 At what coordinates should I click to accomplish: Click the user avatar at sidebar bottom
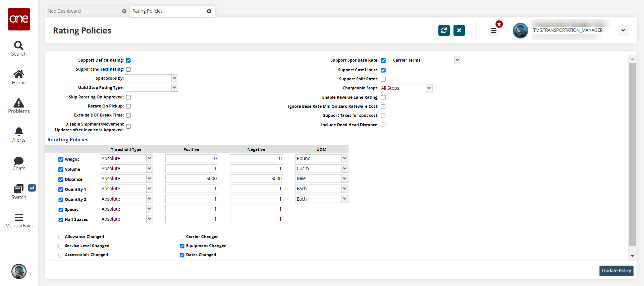click(x=19, y=271)
